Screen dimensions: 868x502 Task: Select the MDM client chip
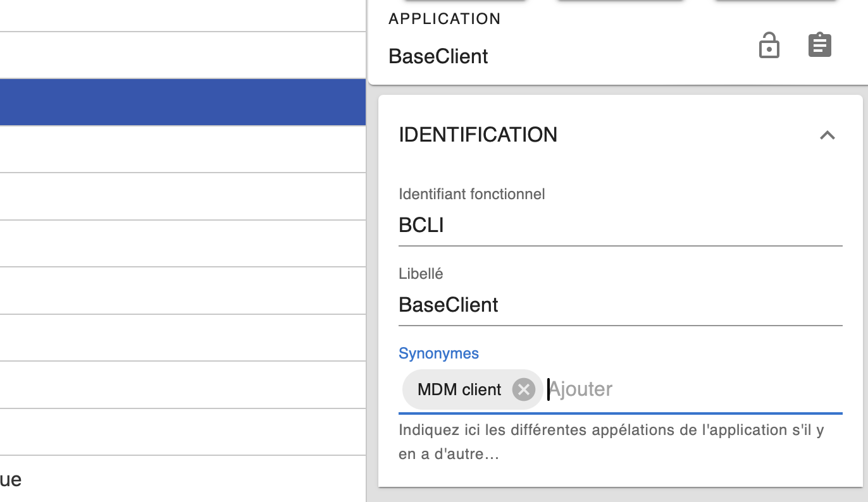click(459, 389)
